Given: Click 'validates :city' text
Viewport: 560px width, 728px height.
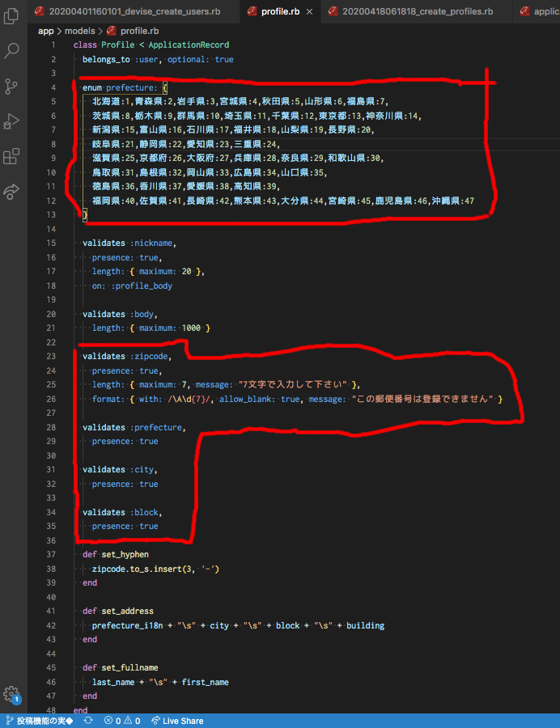Looking at the screenshot, I should point(118,469).
